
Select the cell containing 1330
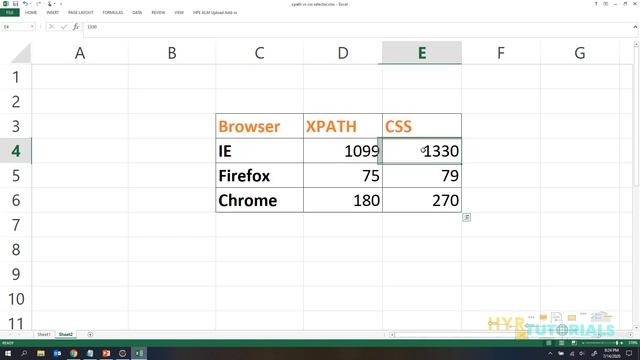[x=422, y=151]
